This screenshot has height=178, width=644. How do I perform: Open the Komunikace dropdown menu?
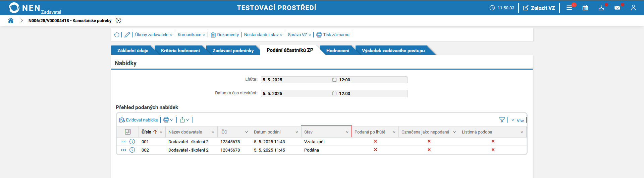click(191, 34)
